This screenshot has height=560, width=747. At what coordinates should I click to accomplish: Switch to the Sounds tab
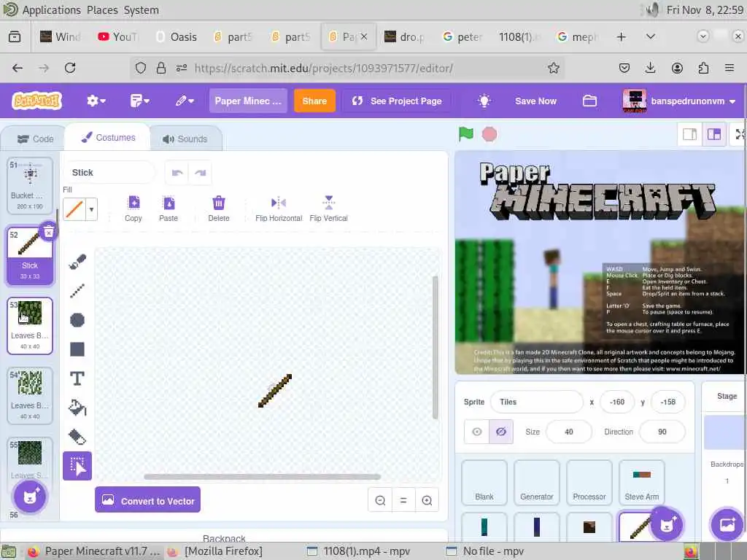(185, 139)
